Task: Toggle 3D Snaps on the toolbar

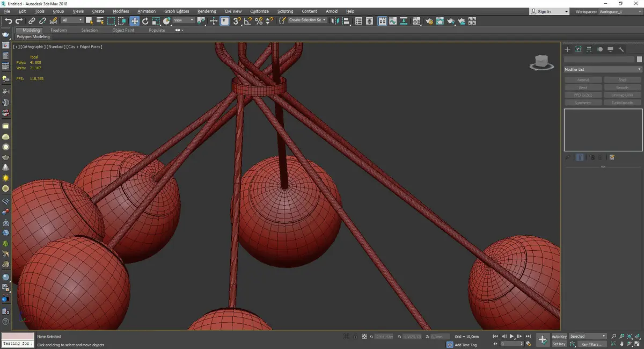Action: click(x=237, y=21)
